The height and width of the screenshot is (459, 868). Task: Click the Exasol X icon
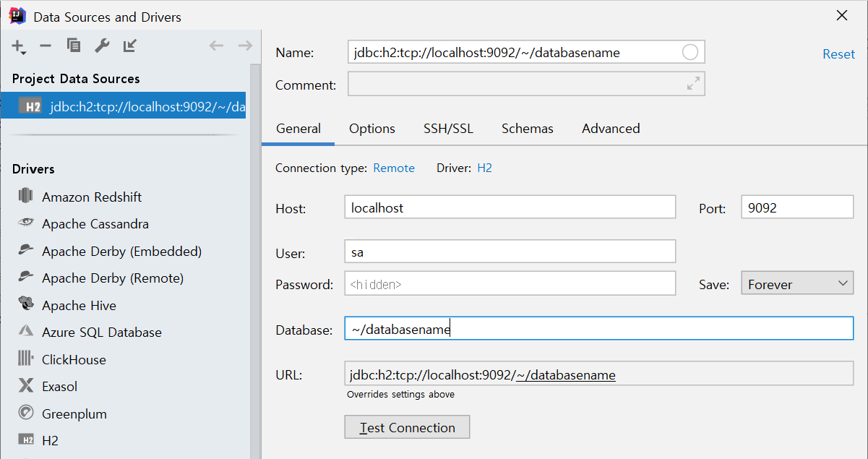pyautogui.click(x=26, y=386)
